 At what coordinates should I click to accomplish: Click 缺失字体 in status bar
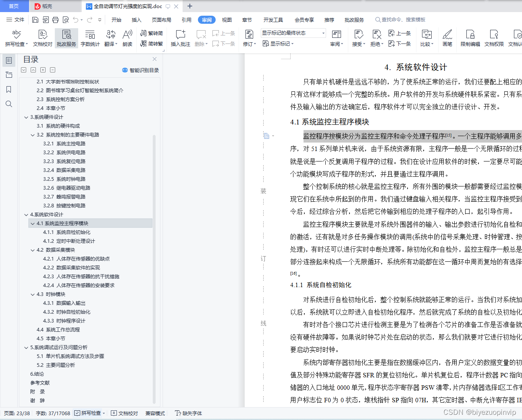point(189,413)
